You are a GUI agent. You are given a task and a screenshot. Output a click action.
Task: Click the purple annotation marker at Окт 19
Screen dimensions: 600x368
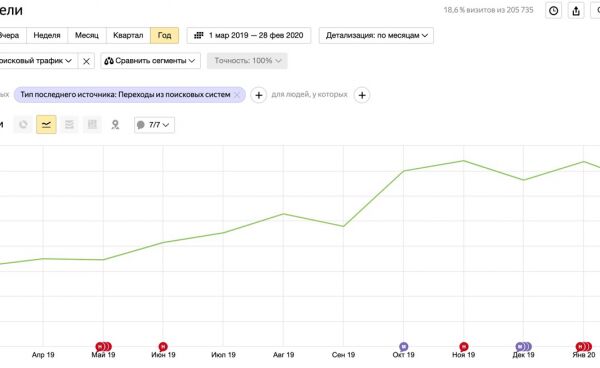click(404, 347)
